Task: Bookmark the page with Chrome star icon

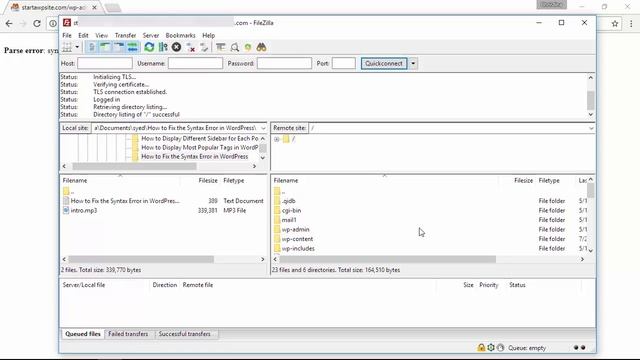Action: 615,24
